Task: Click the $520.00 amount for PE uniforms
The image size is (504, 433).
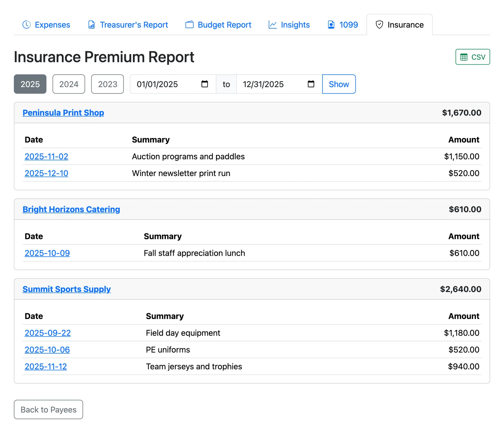Action: coord(464,350)
